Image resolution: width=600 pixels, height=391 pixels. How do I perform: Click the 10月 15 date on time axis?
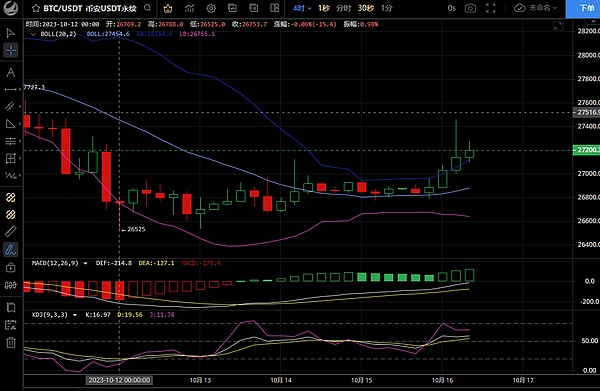click(x=362, y=380)
